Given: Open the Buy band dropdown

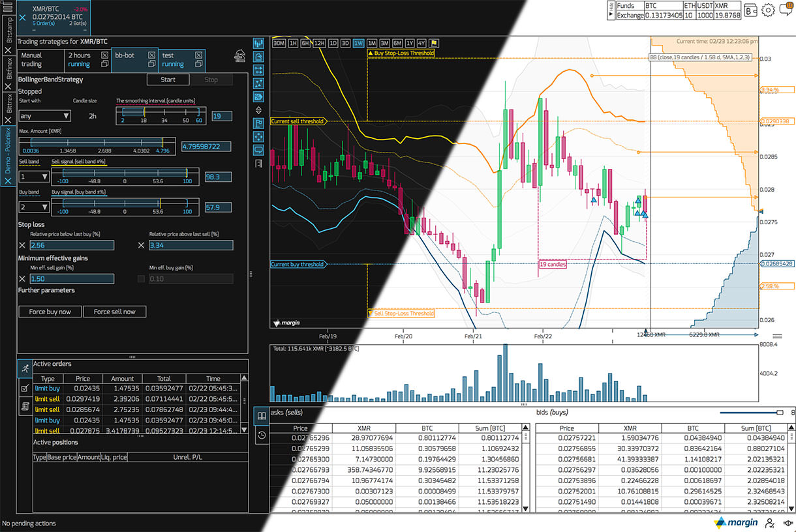Looking at the screenshot, I should 34,207.
